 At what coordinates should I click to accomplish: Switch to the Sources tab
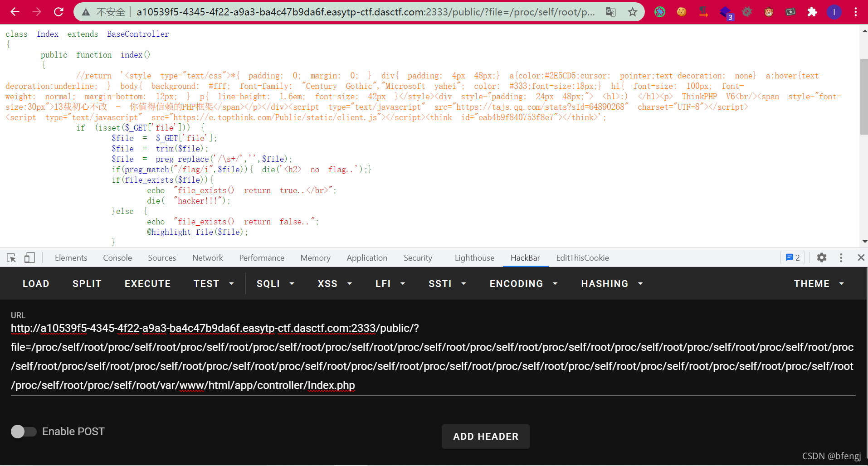pyautogui.click(x=162, y=258)
